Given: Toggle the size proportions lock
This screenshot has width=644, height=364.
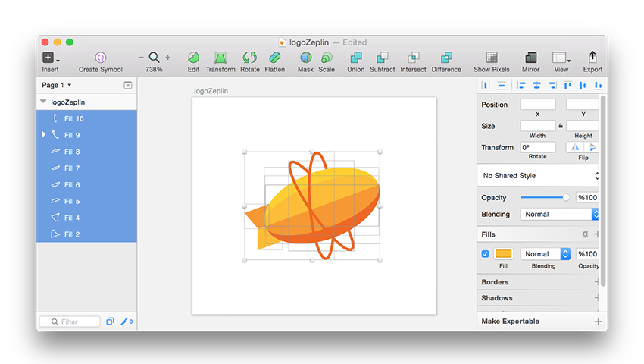Looking at the screenshot, I should pos(561,126).
